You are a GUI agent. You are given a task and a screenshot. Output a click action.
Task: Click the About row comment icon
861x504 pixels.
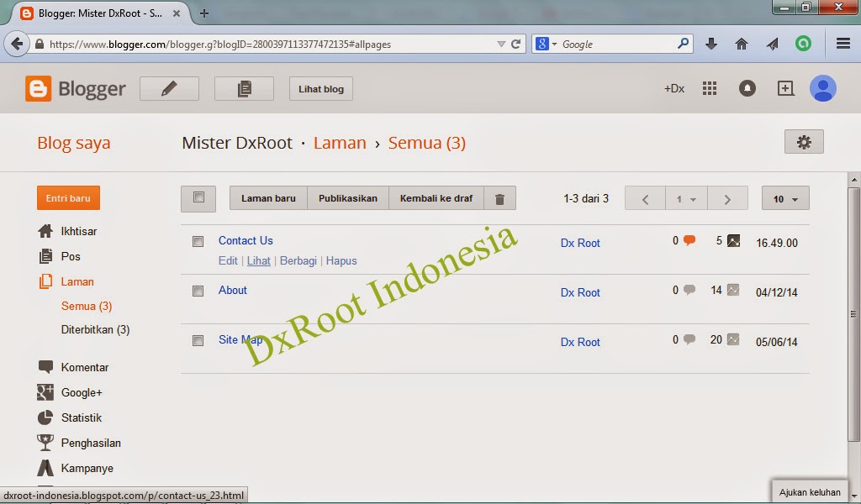[x=689, y=290]
